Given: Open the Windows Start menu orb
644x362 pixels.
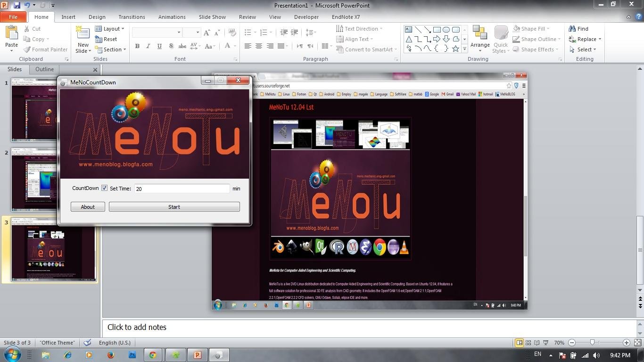Looking at the screenshot, I should pyautogui.click(x=12, y=354).
